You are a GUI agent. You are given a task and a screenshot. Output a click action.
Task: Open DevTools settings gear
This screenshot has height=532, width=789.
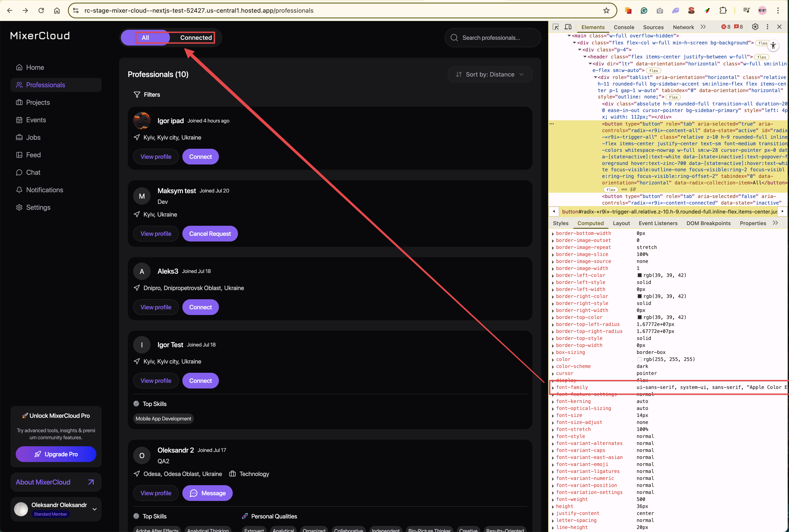(755, 27)
